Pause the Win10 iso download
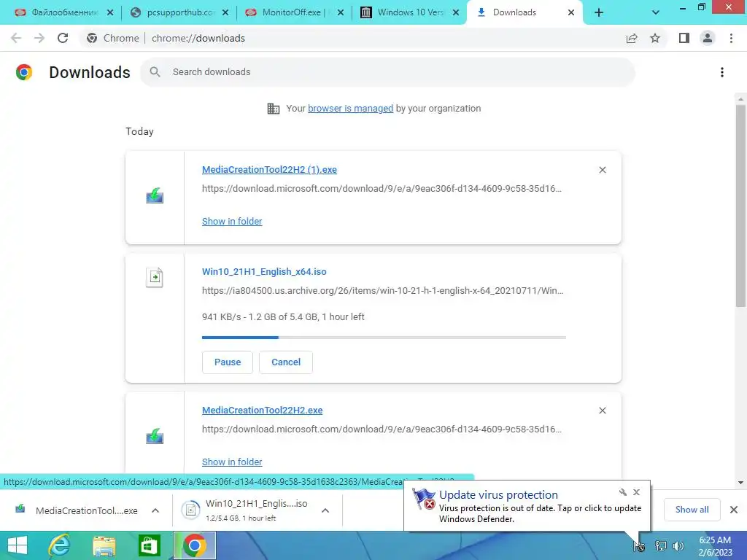 (x=228, y=362)
